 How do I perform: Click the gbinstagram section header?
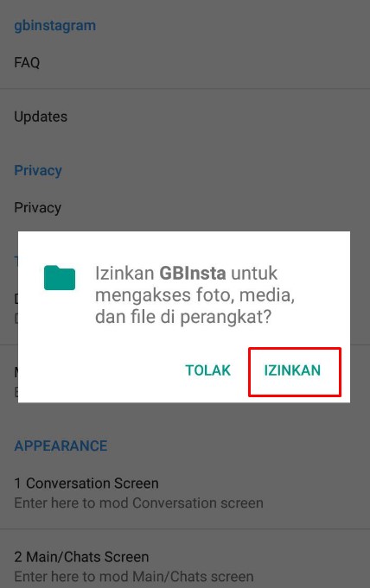click(x=54, y=26)
